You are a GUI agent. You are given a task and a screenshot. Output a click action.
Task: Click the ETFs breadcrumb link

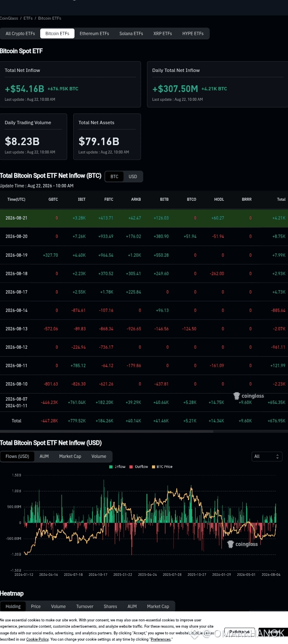coord(28,18)
